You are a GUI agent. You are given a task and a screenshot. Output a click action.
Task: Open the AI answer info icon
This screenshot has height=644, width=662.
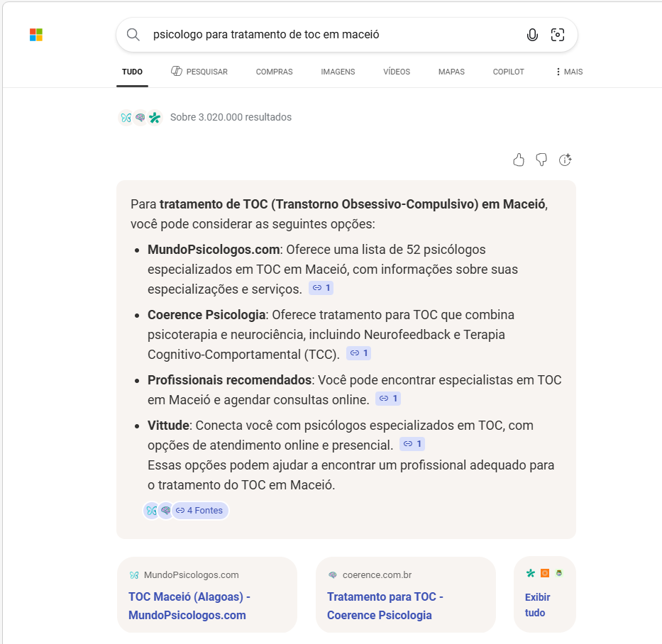[565, 160]
